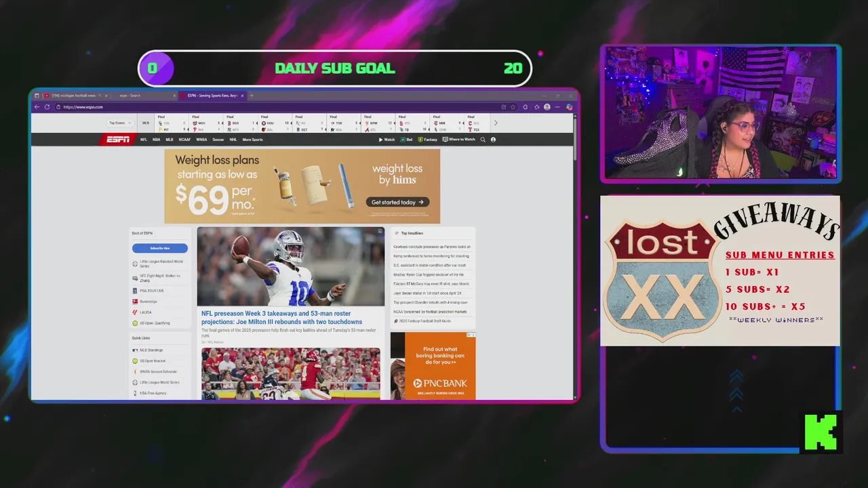Viewport: 868px width, 488px height.
Task: Open browser three-dot settings menu
Action: (x=558, y=106)
